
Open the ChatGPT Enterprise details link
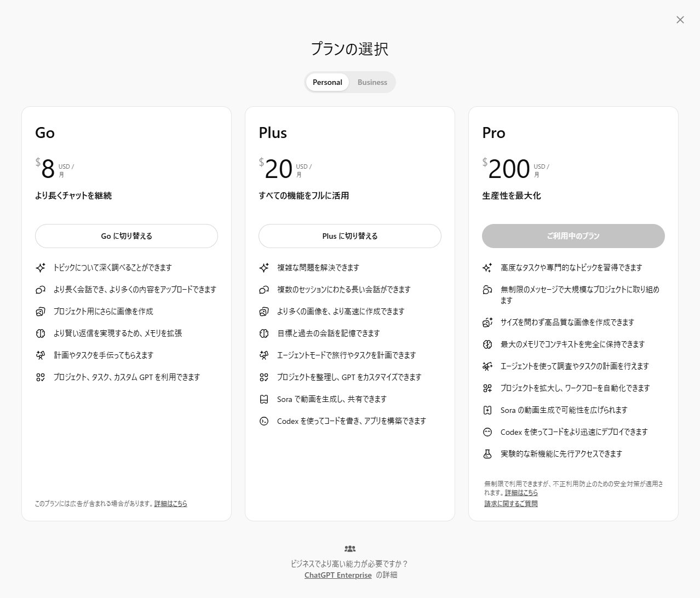click(x=338, y=575)
